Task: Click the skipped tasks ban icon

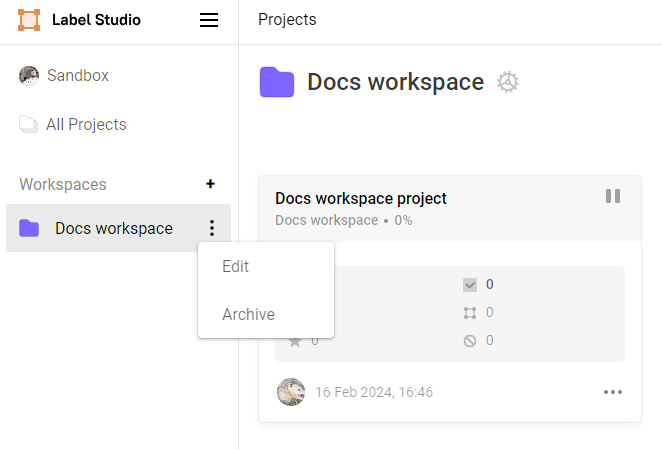Action: (470, 340)
